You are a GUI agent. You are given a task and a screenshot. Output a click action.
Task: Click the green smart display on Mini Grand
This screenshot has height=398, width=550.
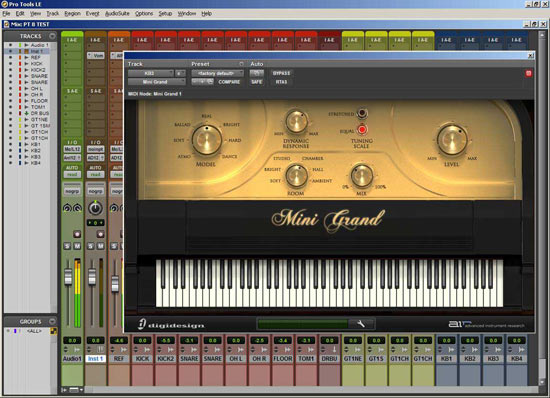(303, 324)
